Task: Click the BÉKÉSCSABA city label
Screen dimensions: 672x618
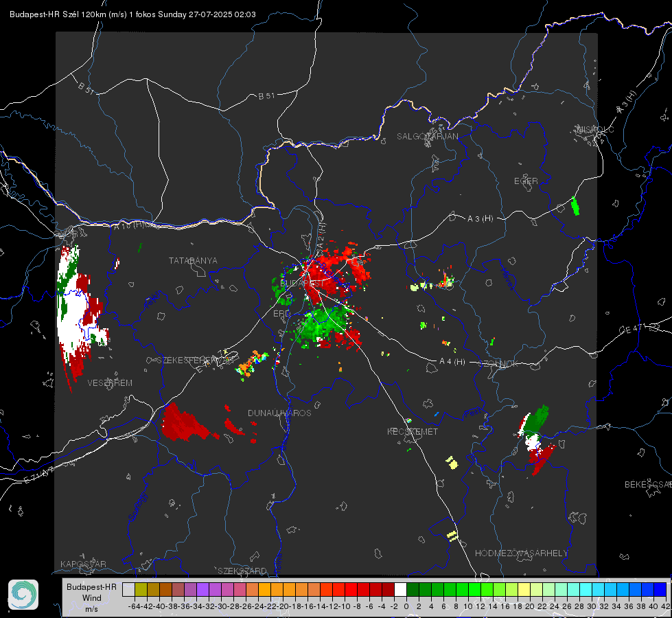Action: point(648,485)
